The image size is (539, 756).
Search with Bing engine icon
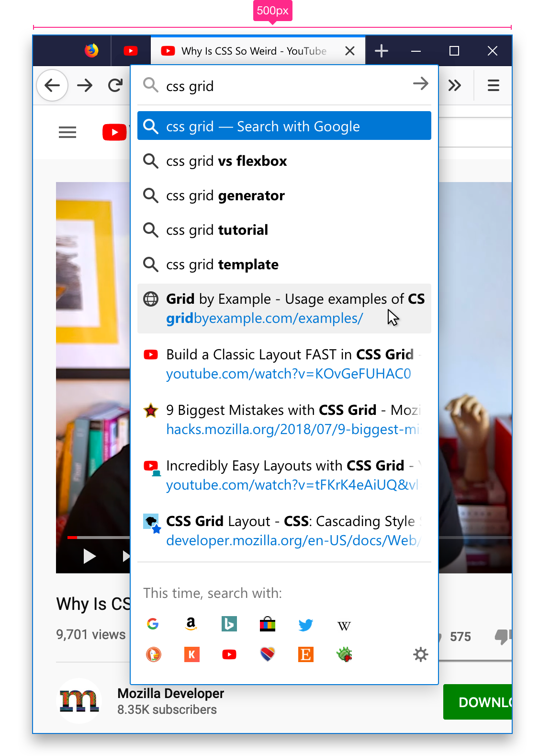[229, 624]
